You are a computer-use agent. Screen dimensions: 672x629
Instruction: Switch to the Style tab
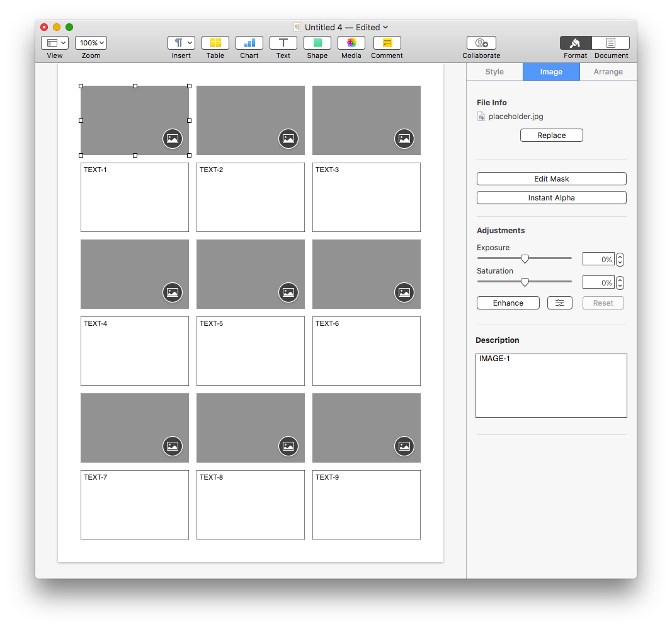tap(494, 72)
